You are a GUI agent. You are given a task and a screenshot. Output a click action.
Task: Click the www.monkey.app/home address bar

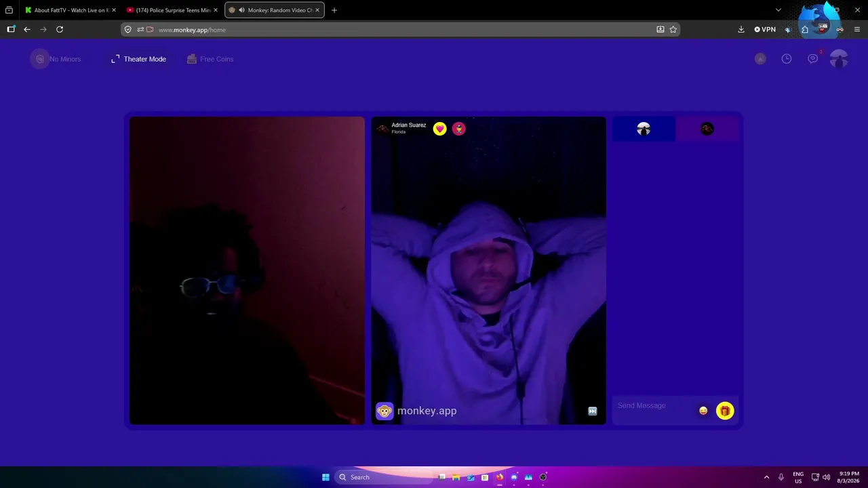(400, 30)
